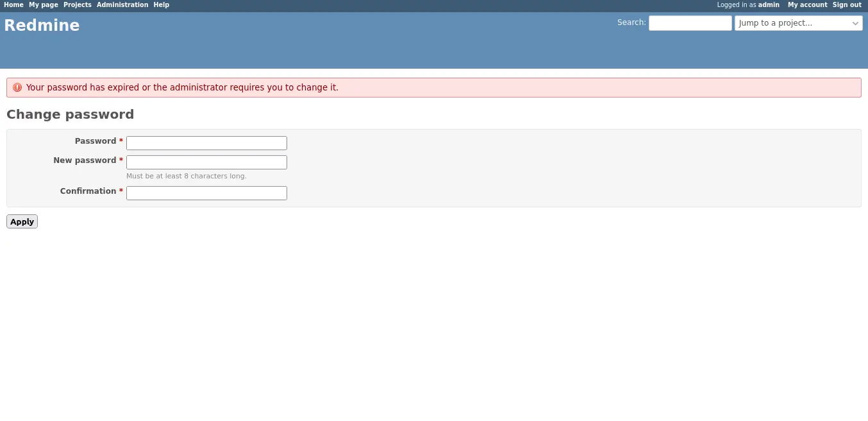The image size is (868, 421).
Task: Open the Projects menu item
Action: pyautogui.click(x=77, y=4)
